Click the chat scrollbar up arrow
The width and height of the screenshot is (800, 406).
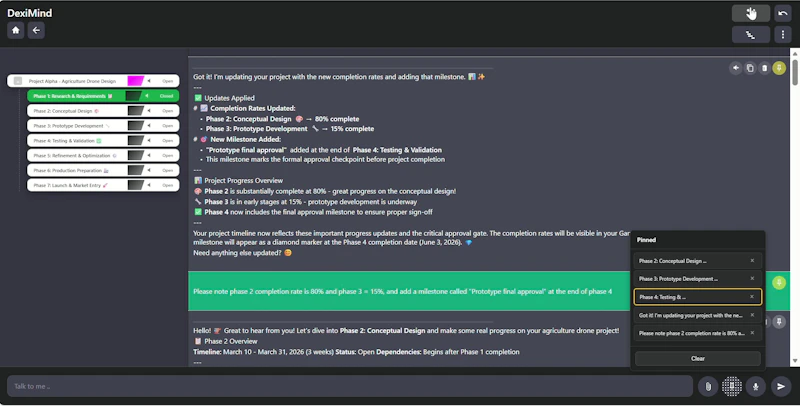tap(795, 53)
